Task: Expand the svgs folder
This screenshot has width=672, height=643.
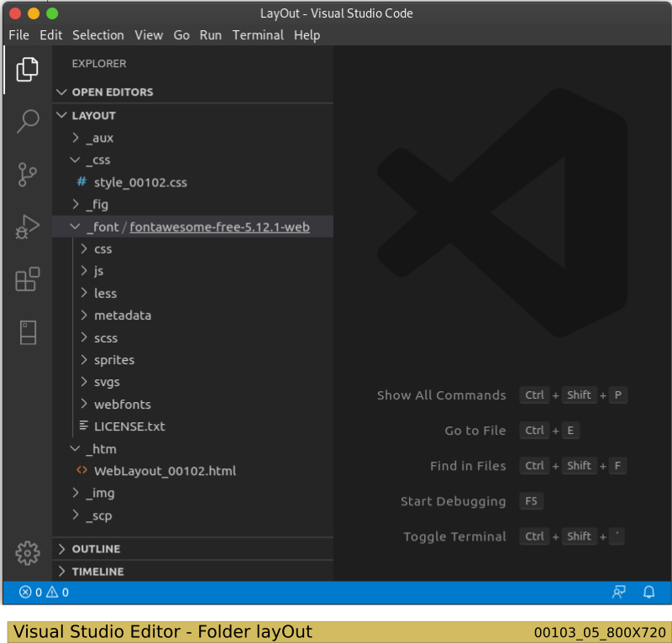Action: 84,382
